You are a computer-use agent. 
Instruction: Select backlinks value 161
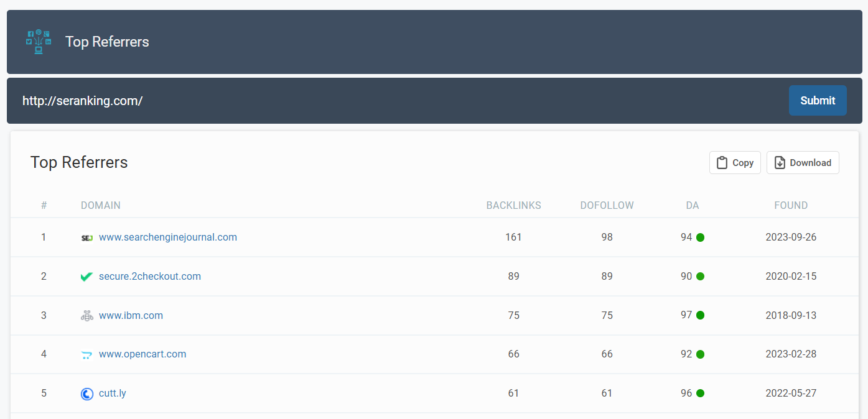tap(513, 237)
